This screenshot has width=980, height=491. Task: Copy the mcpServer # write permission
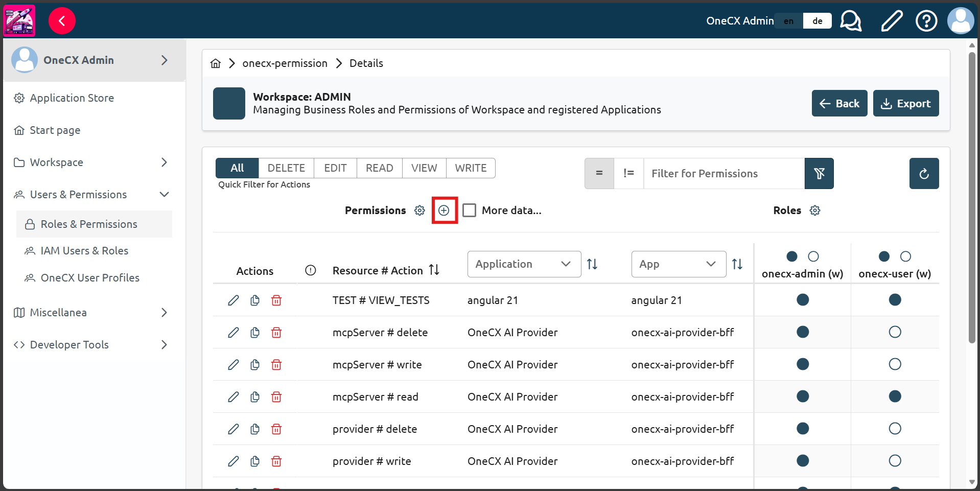255,365
